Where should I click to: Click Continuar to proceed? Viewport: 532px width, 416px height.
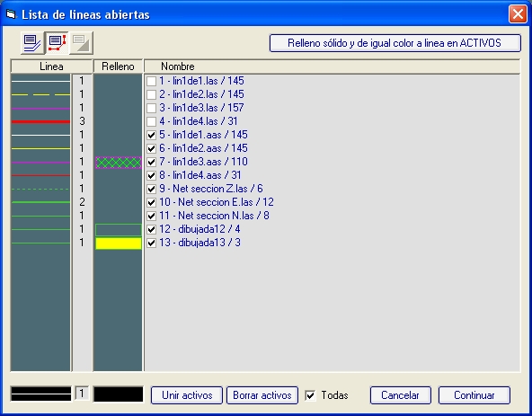point(474,395)
